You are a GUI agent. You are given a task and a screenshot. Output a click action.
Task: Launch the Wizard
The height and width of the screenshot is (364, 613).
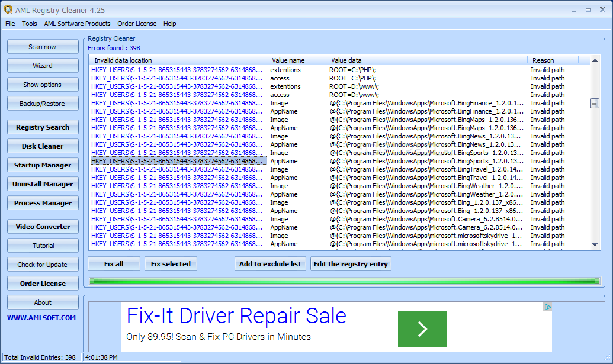pos(43,66)
